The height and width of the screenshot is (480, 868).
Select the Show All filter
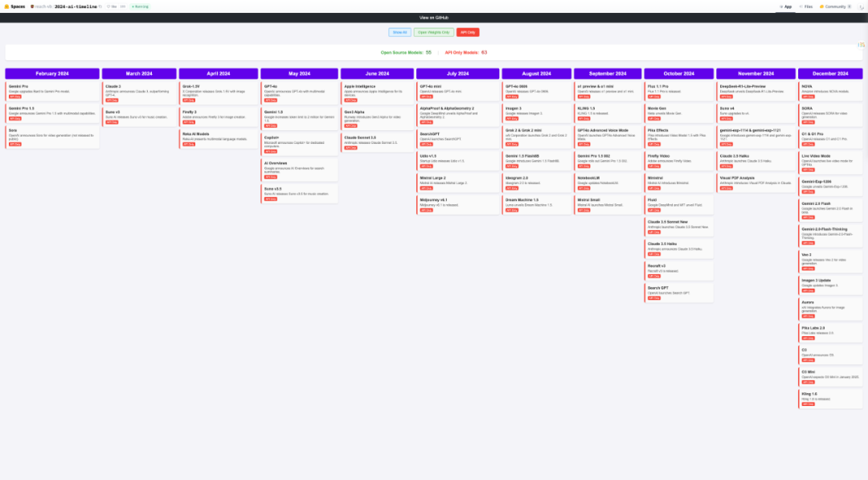coord(399,32)
